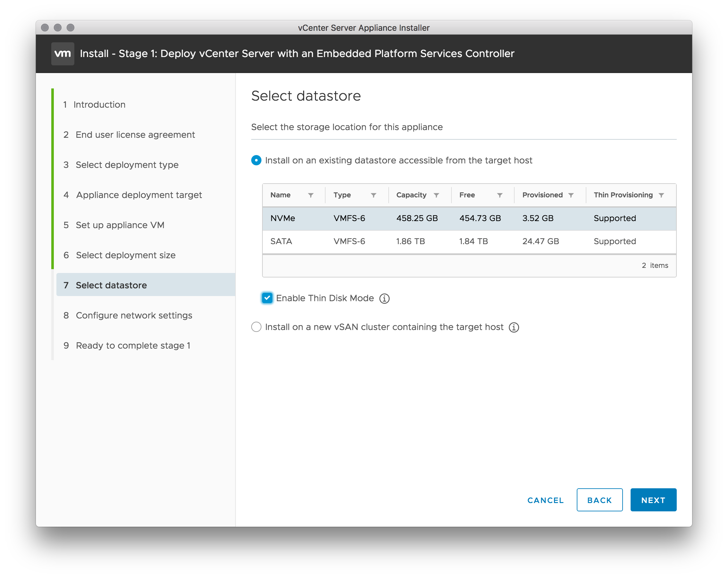Show info about new vSAN cluster option
Viewport: 728px width, 578px height.
pyautogui.click(x=514, y=327)
